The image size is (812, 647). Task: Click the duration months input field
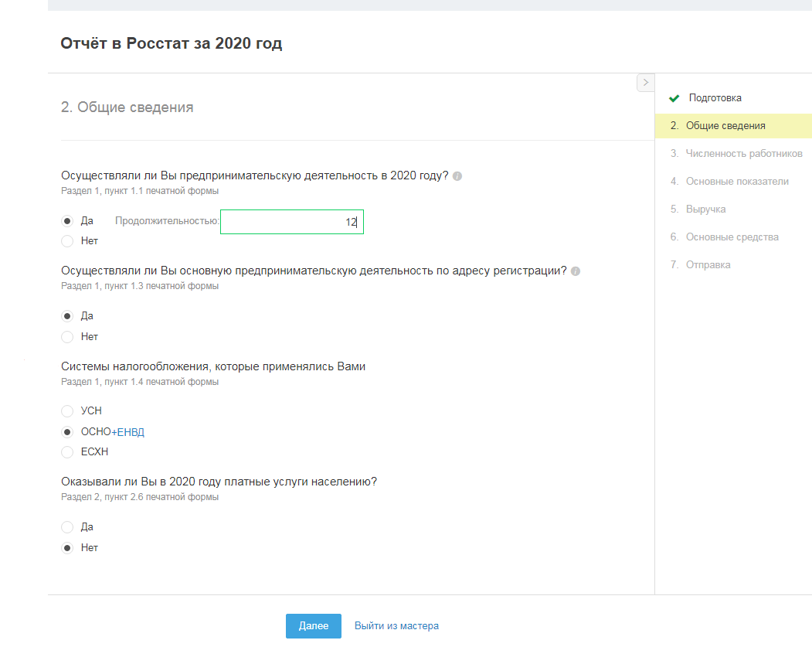291,222
